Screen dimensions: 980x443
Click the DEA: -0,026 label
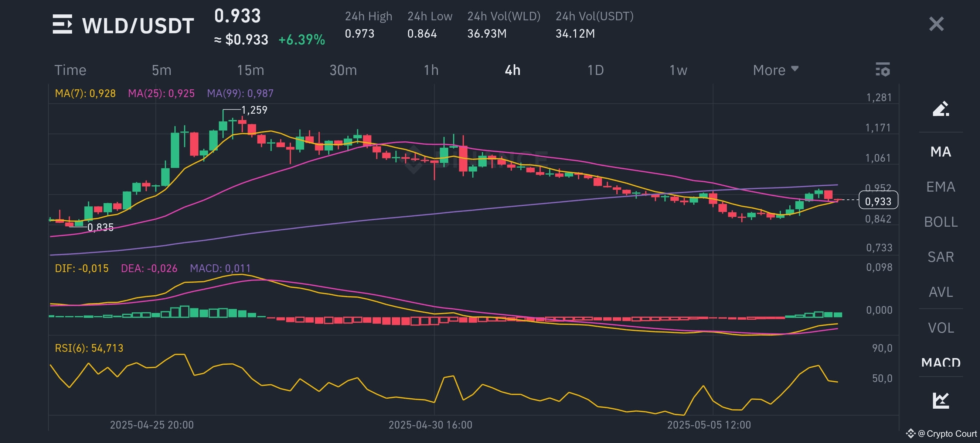tap(149, 268)
